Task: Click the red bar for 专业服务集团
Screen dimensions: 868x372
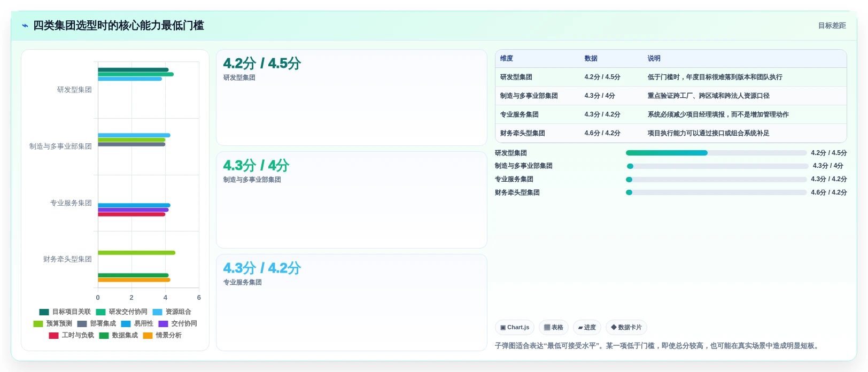Action: [x=131, y=214]
